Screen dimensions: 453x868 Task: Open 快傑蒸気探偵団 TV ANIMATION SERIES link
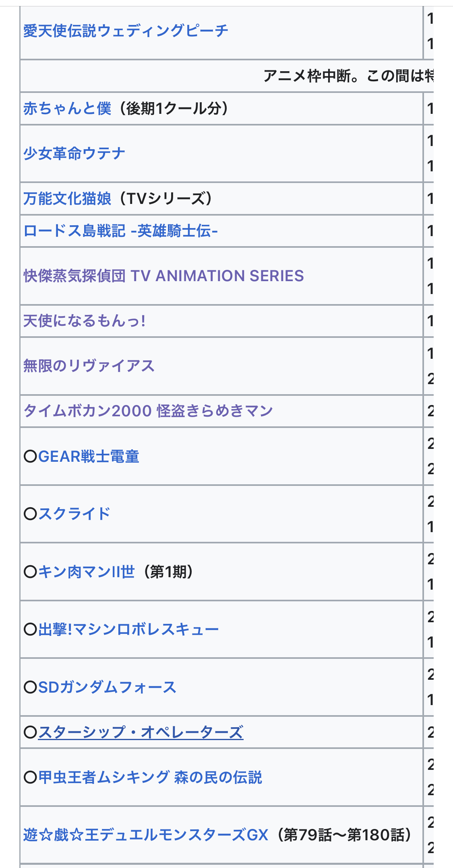[163, 276]
